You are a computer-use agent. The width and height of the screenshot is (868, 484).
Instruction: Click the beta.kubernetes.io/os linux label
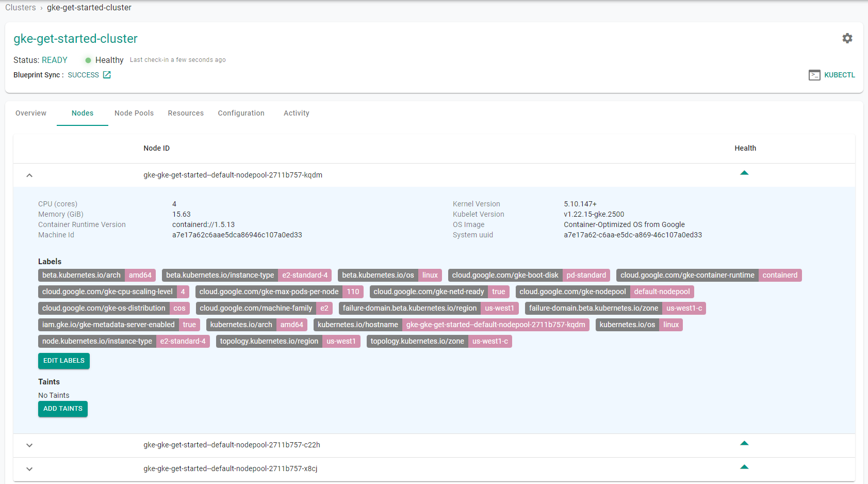coord(390,275)
